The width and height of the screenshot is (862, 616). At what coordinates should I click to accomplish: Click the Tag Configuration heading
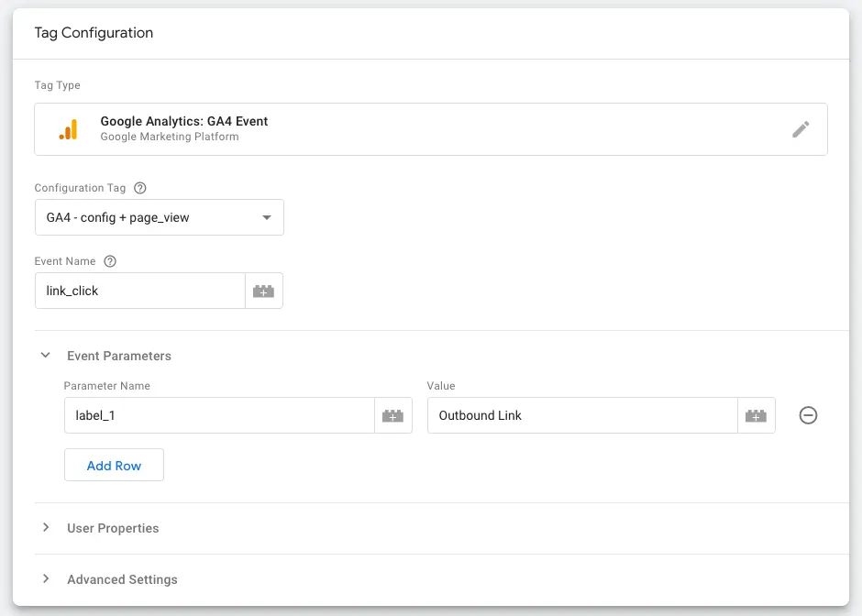coord(94,33)
